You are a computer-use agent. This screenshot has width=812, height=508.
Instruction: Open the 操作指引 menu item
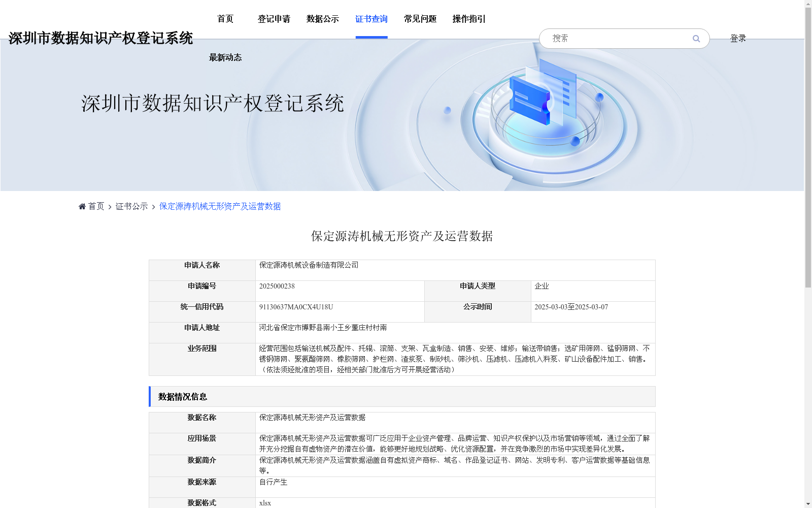(x=469, y=19)
